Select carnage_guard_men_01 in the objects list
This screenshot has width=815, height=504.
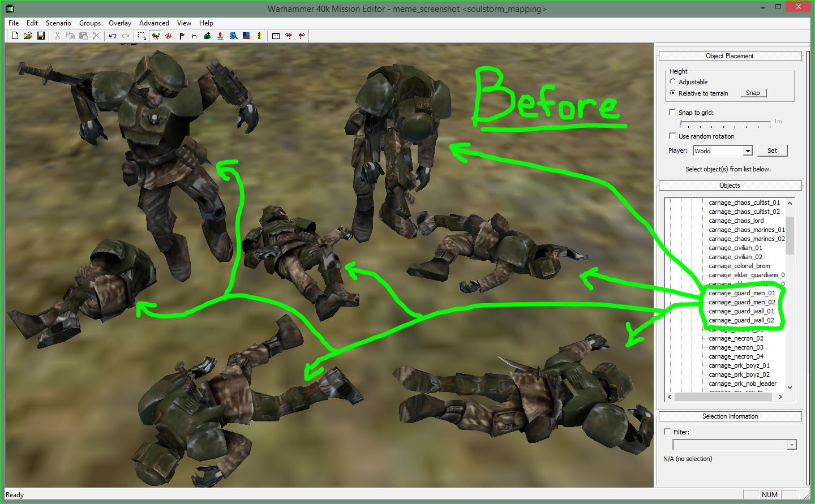[x=742, y=293]
